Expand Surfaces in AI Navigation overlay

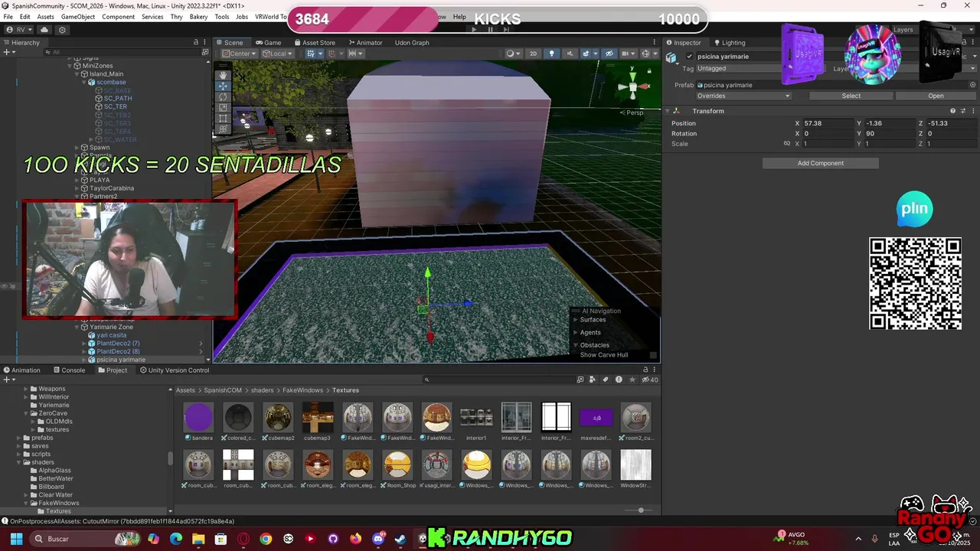tap(576, 320)
